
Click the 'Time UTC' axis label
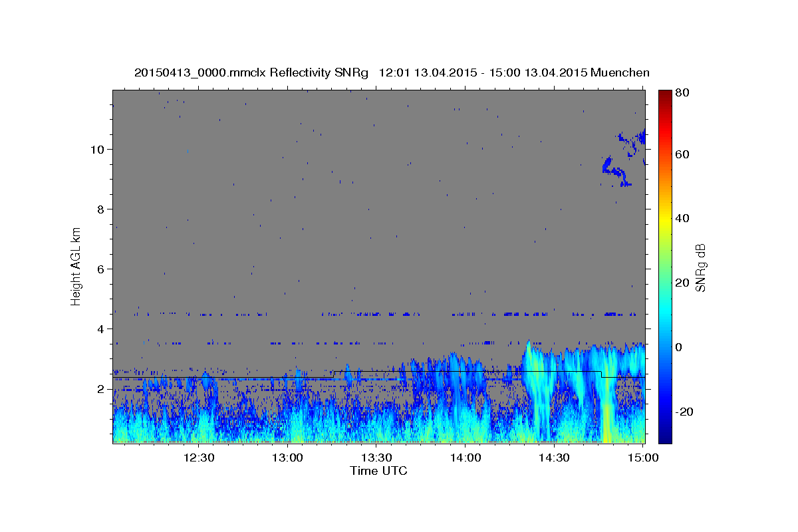tap(378, 471)
